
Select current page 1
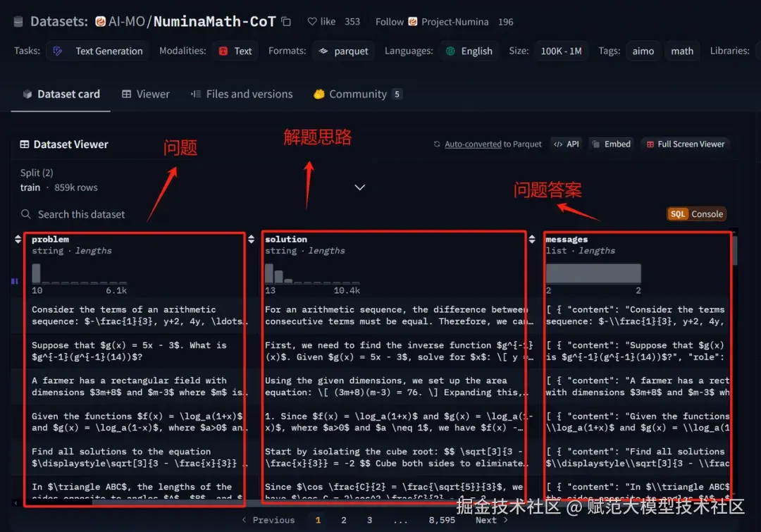pyautogui.click(x=318, y=520)
